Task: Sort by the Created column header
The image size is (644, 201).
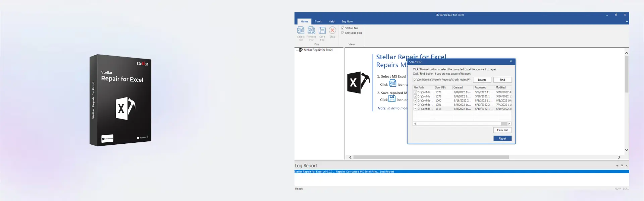Action: [x=463, y=87]
